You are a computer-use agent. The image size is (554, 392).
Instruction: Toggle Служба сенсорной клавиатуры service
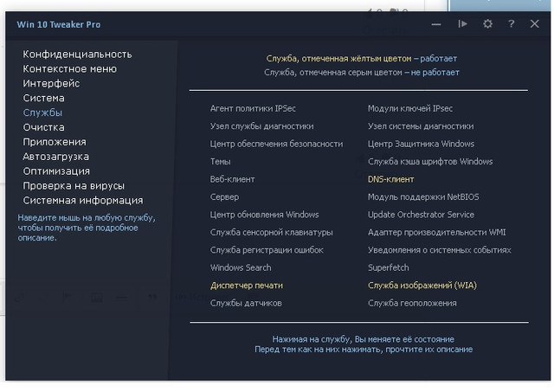[x=271, y=232]
